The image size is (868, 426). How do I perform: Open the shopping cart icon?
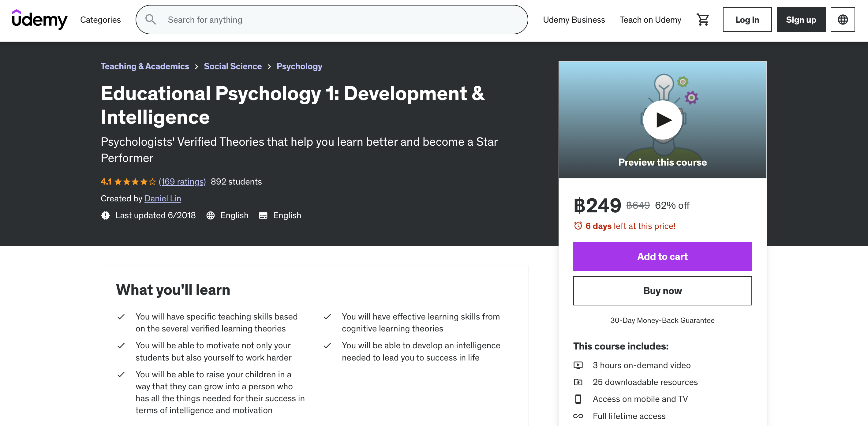702,20
